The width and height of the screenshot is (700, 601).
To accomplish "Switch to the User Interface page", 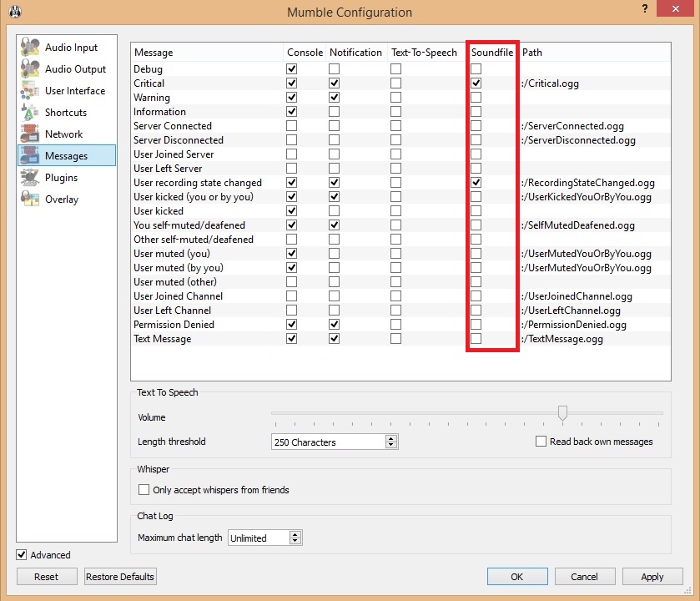I will pyautogui.click(x=67, y=91).
